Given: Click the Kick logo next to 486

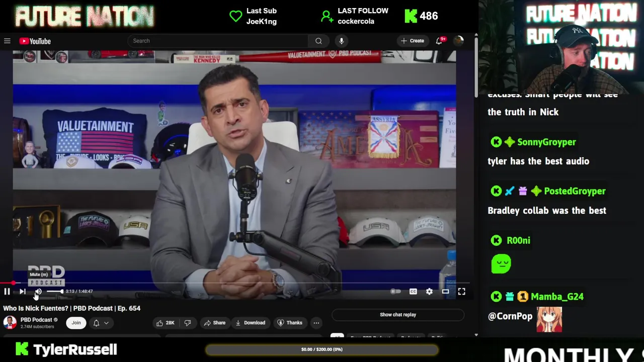Looking at the screenshot, I should coord(411,16).
